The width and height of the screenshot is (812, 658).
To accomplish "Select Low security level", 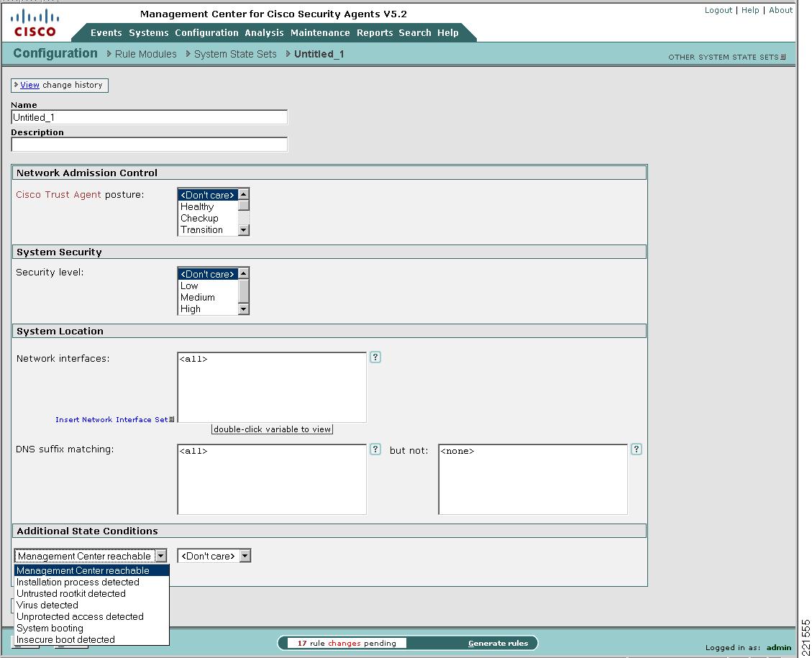I will 208,285.
